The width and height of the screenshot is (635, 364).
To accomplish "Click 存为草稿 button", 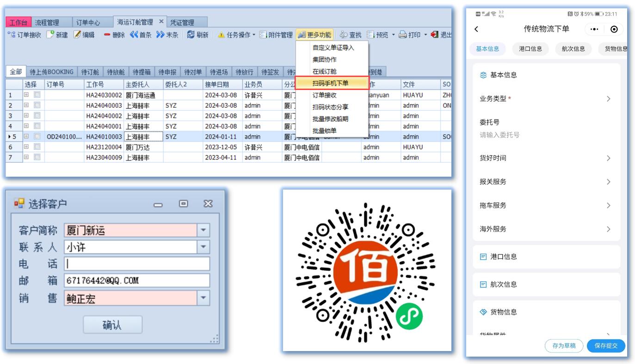I will click(x=564, y=346).
